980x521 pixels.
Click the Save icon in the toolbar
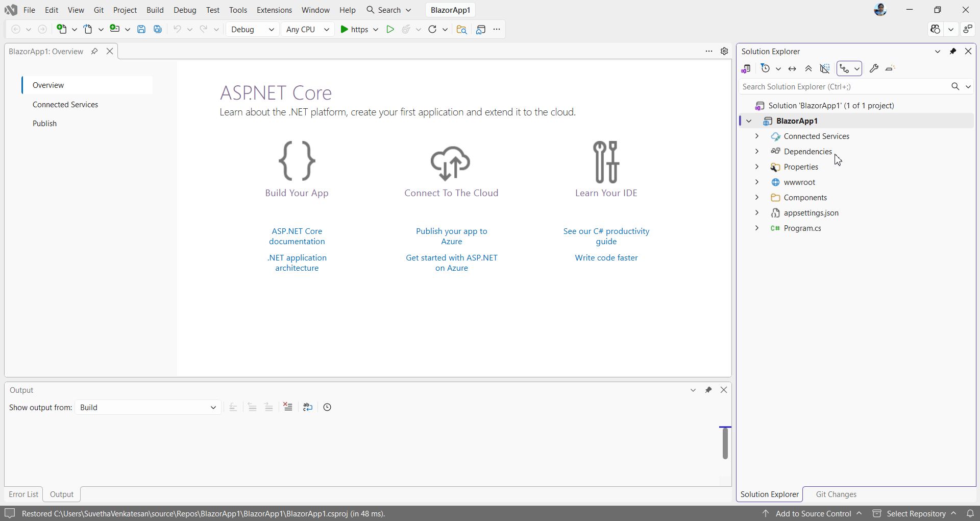coord(141,29)
